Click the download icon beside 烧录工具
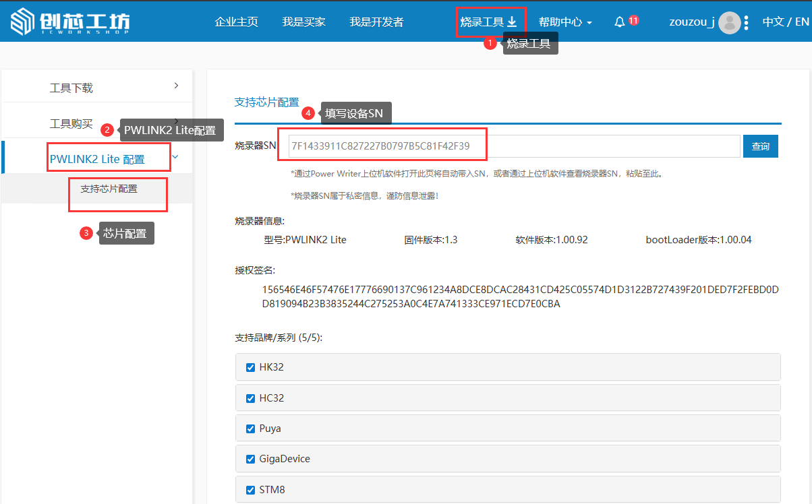This screenshot has height=504, width=812. point(512,22)
